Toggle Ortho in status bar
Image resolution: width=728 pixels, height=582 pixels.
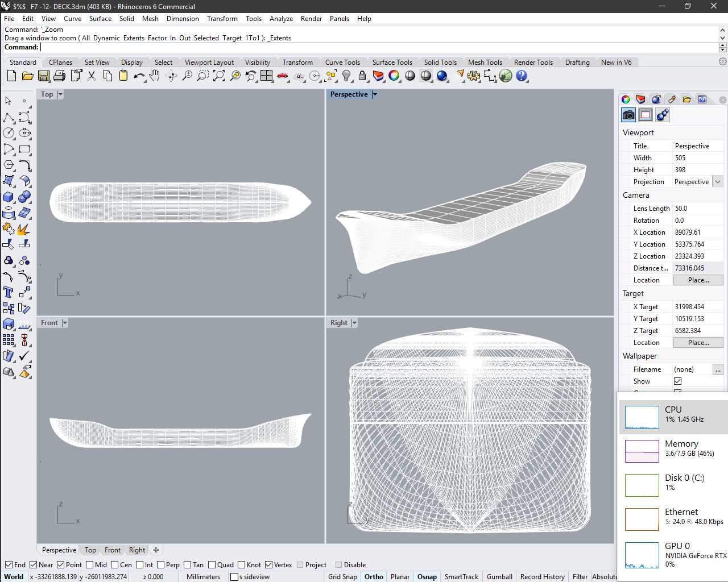374,576
